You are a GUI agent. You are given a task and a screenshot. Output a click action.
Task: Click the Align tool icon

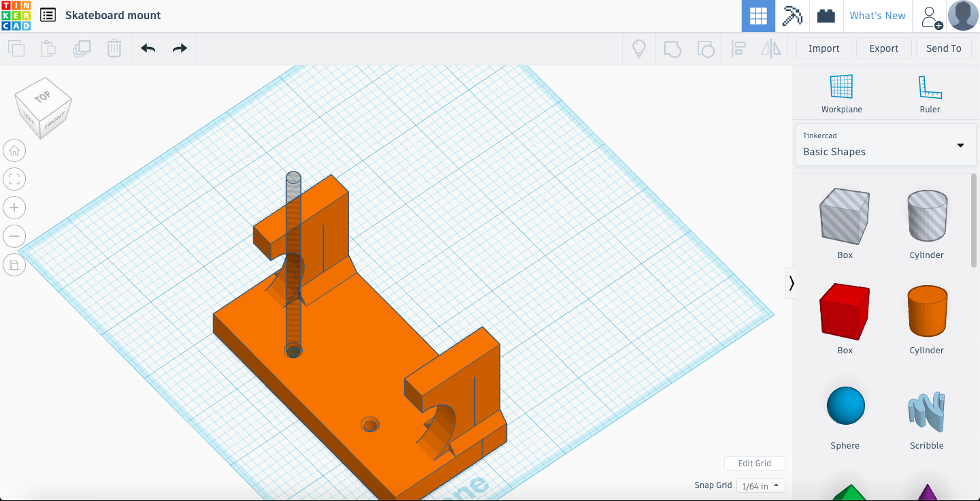(x=738, y=48)
